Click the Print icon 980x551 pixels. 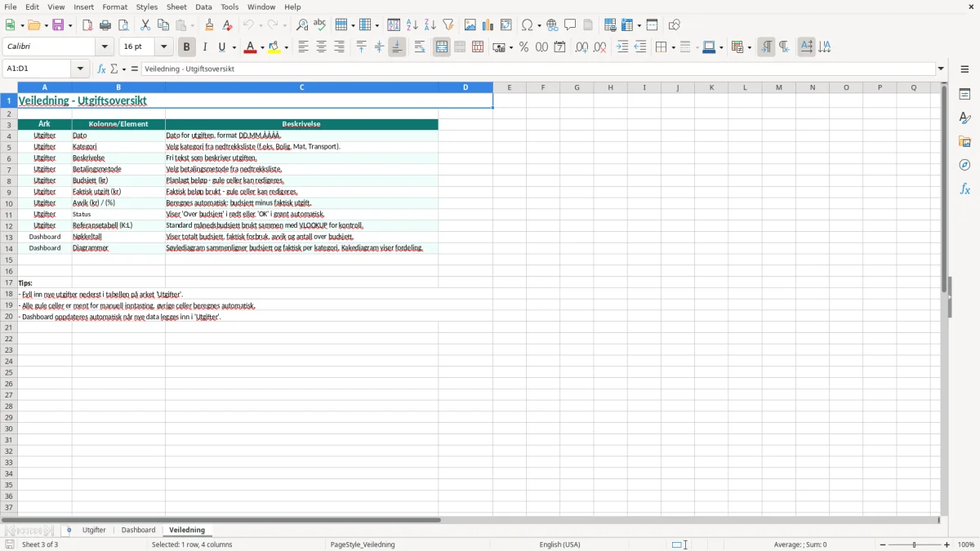(105, 24)
